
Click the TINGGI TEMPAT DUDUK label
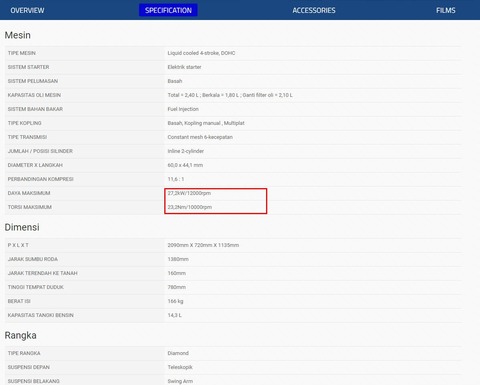[36, 287]
